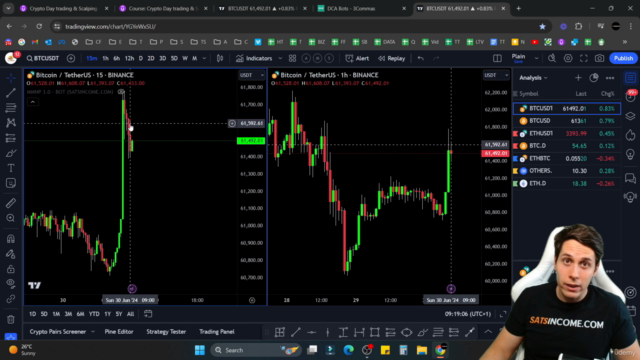Set date range to YTD
This screenshot has height=360, width=640.
coord(94,314)
